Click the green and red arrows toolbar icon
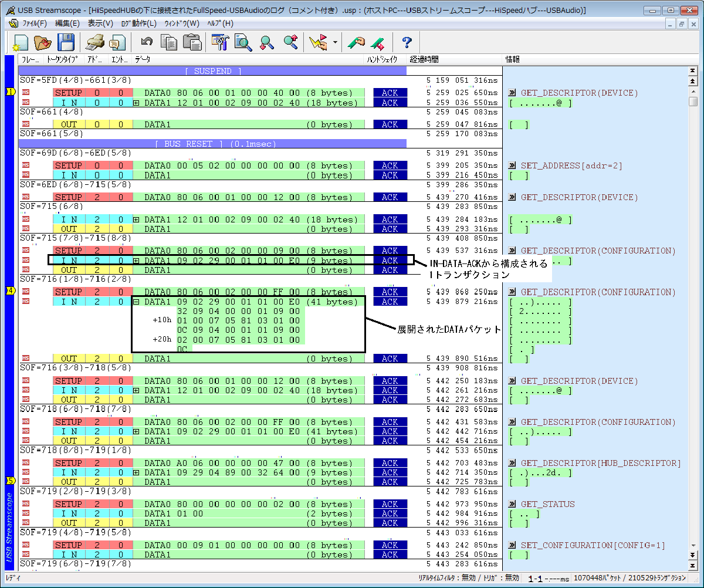Viewport: 704px width, 588px height. [378, 42]
